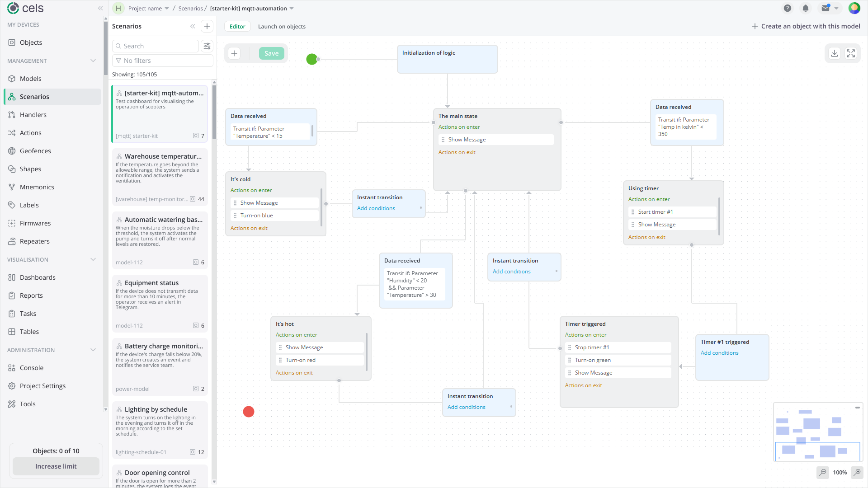Zoom in the editor canvas

857,472
